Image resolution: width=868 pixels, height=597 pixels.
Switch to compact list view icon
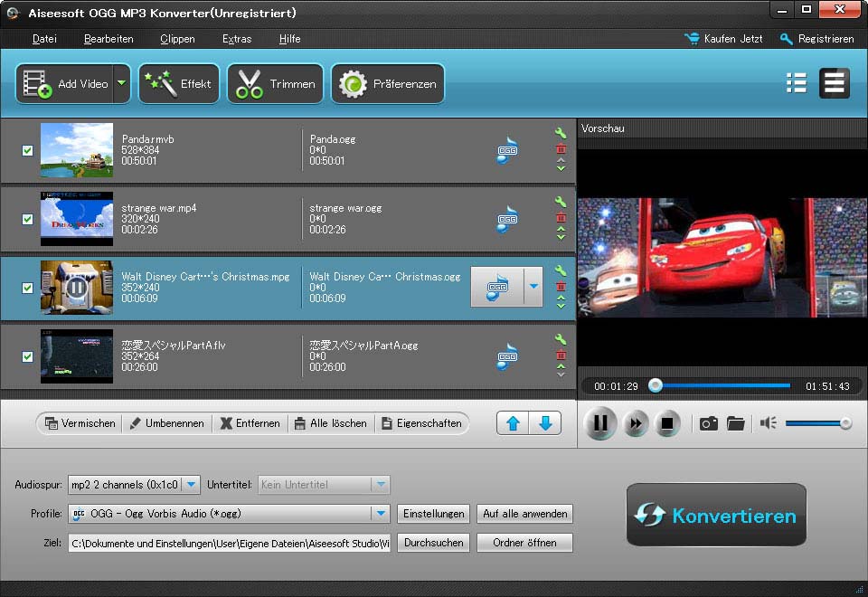835,83
